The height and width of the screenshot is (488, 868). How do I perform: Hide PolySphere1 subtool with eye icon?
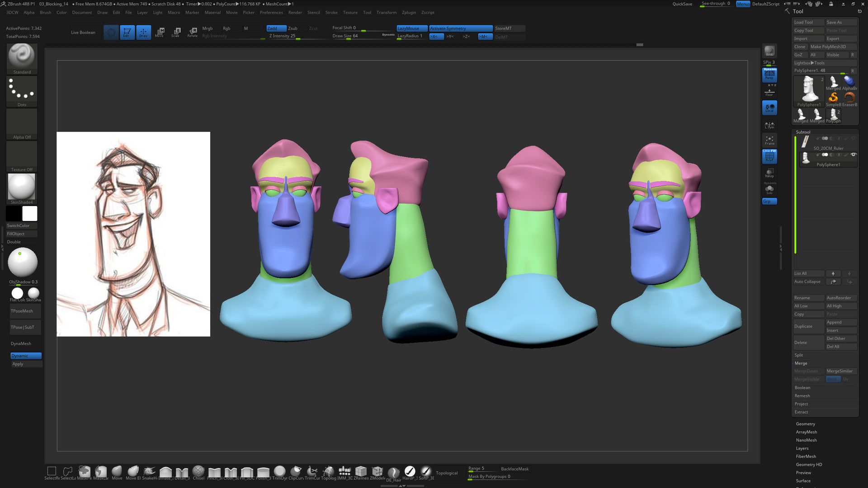[854, 155]
